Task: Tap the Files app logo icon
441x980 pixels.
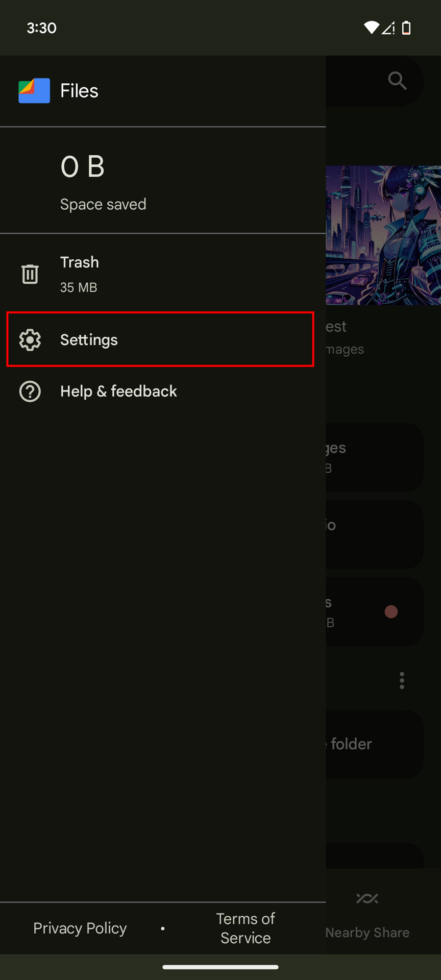Action: [x=34, y=91]
